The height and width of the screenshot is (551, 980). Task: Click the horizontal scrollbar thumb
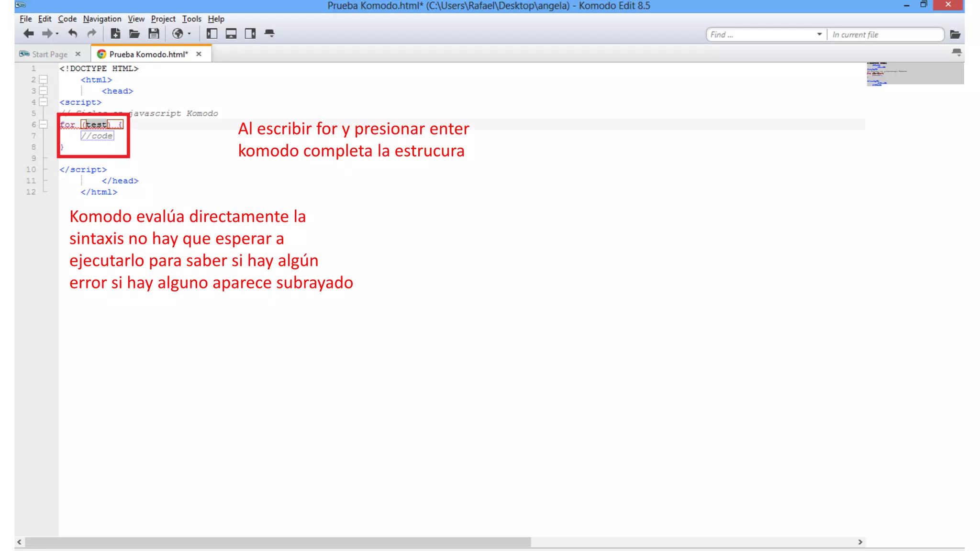(278, 542)
